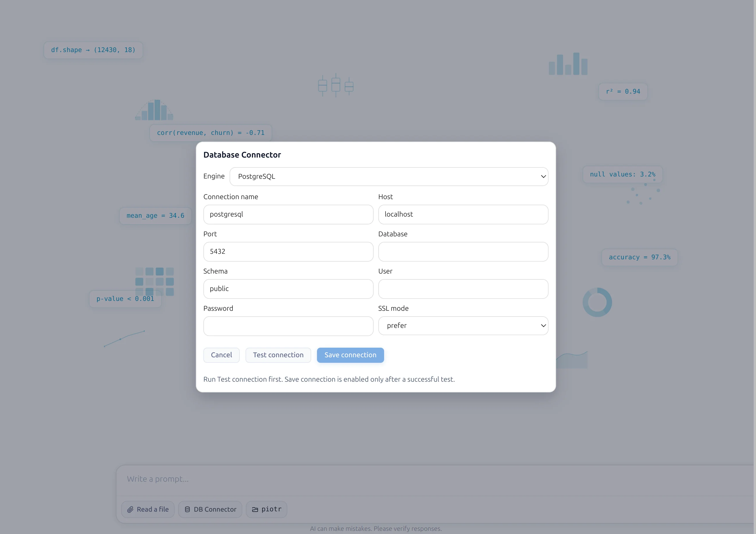756x534 pixels.
Task: Click the Port field showing 5432
Action: [288, 251]
